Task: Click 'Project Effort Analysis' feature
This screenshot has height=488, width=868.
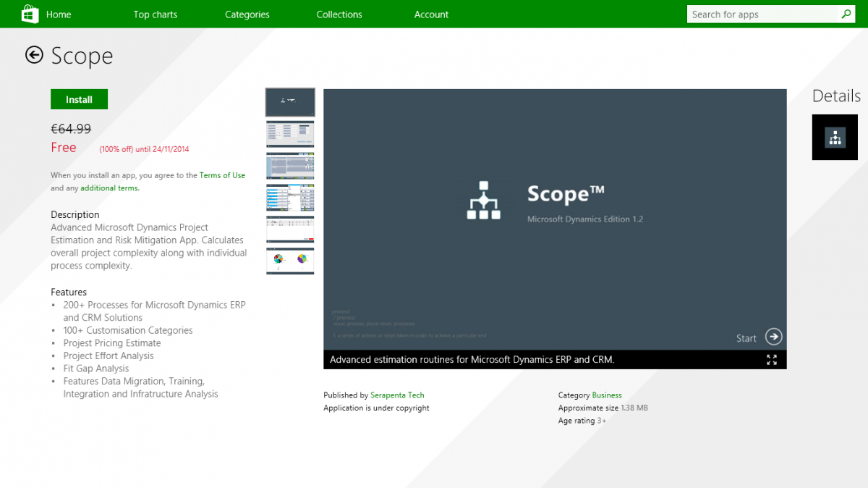Action: [109, 356]
